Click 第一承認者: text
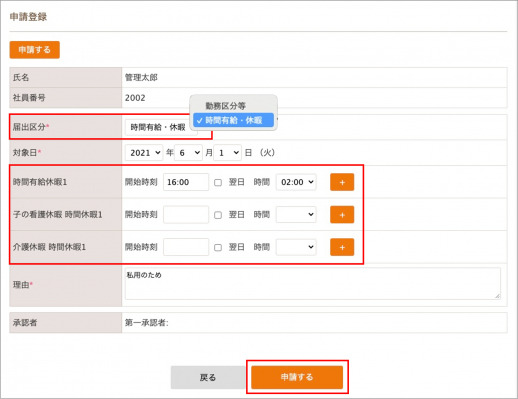518x399 pixels. coord(147,323)
